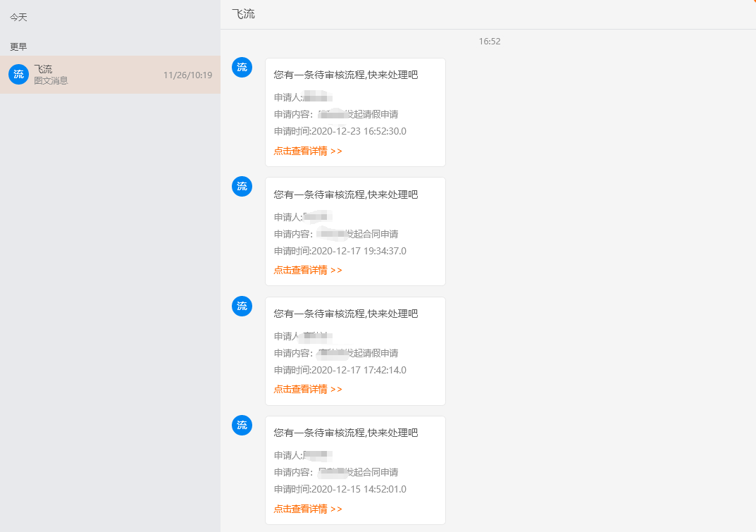Click the avatar beside the 17:42:14 leave message
Viewport: 756px width, 532px height.
[x=242, y=306]
